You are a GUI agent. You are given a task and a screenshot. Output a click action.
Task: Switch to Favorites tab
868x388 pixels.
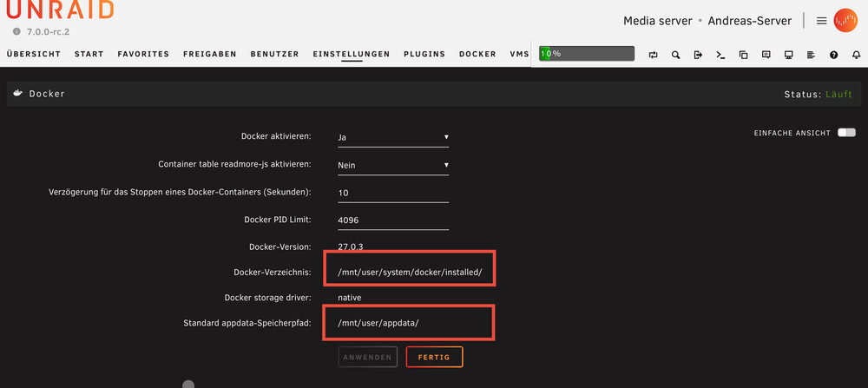[143, 54]
